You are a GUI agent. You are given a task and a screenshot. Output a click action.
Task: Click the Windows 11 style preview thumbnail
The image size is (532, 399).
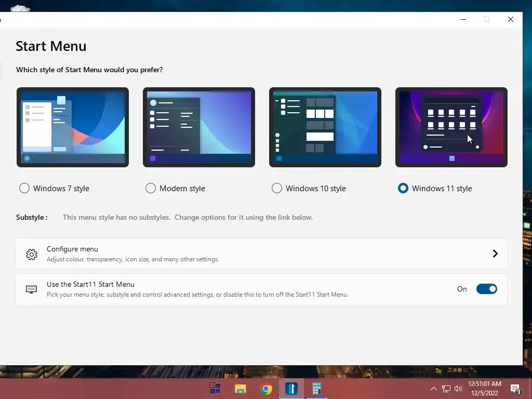tap(451, 127)
